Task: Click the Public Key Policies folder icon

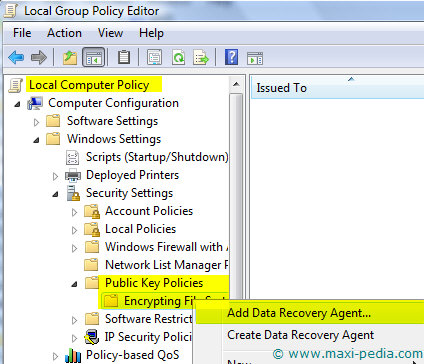Action: click(x=92, y=283)
